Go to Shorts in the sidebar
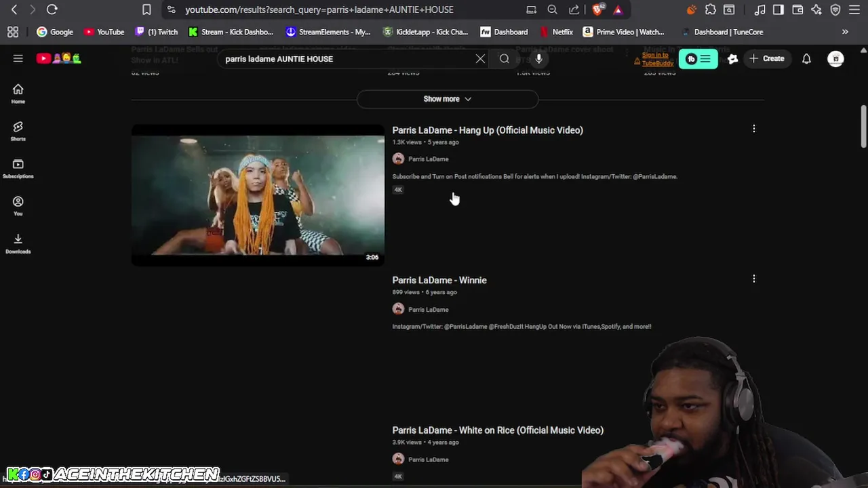868x488 pixels. click(x=18, y=131)
